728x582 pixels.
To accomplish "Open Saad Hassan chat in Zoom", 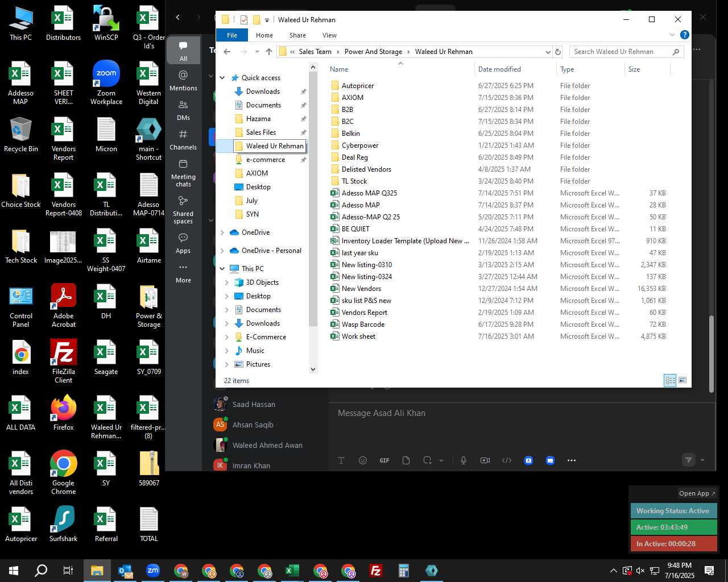I will point(254,404).
